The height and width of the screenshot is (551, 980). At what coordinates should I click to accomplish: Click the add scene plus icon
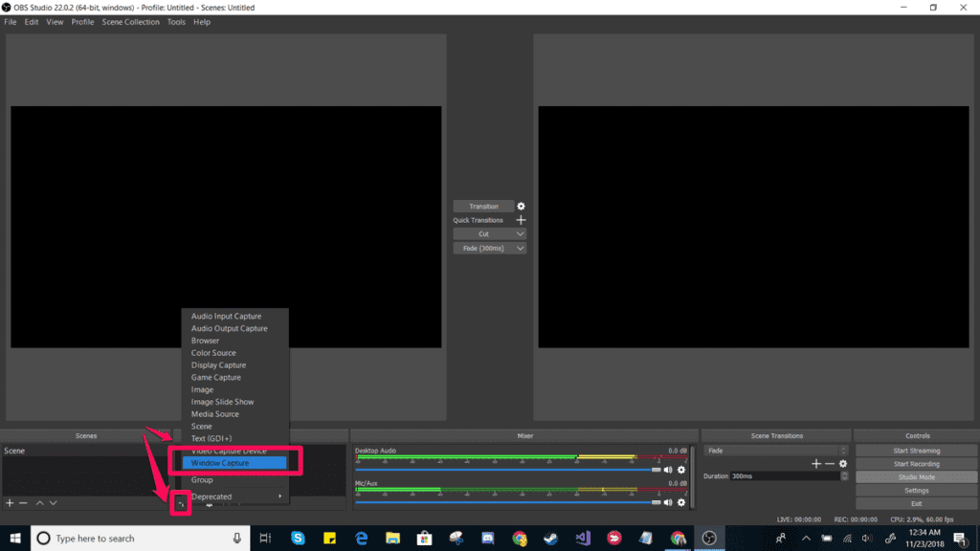[10, 502]
